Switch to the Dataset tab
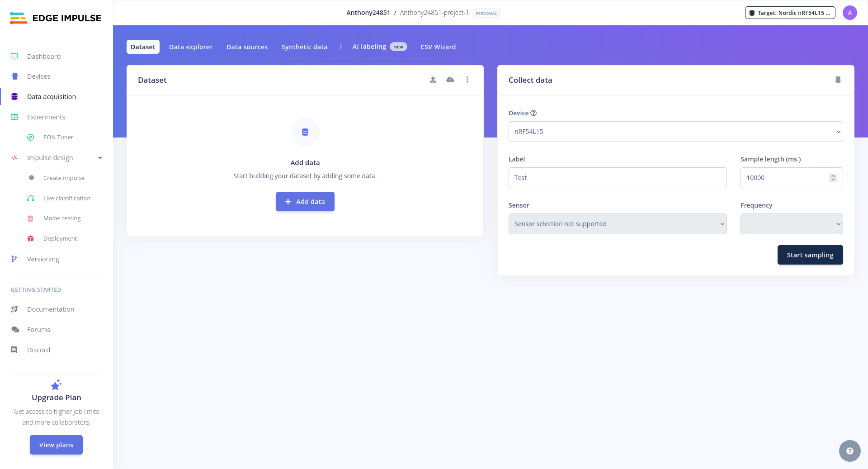Viewport: 868px width, 469px height. tap(143, 47)
